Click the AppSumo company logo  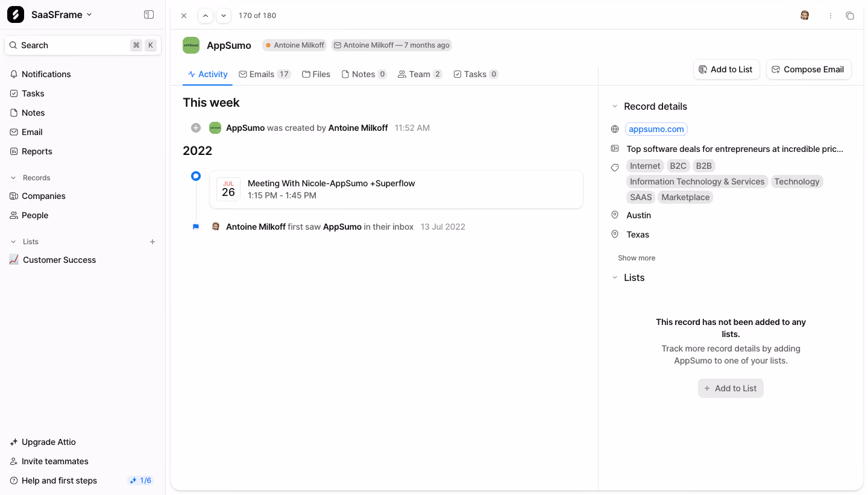(x=191, y=45)
